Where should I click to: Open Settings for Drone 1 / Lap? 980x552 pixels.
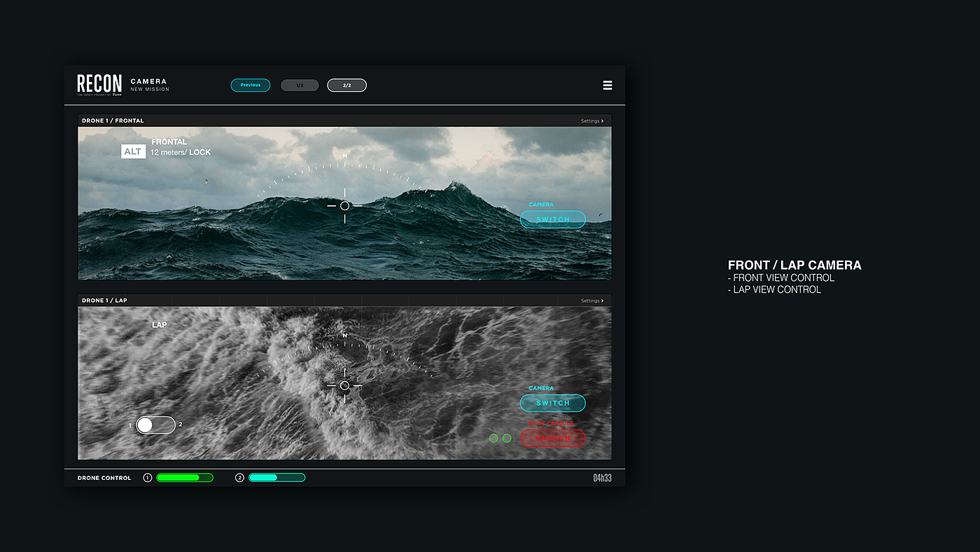pyautogui.click(x=592, y=301)
